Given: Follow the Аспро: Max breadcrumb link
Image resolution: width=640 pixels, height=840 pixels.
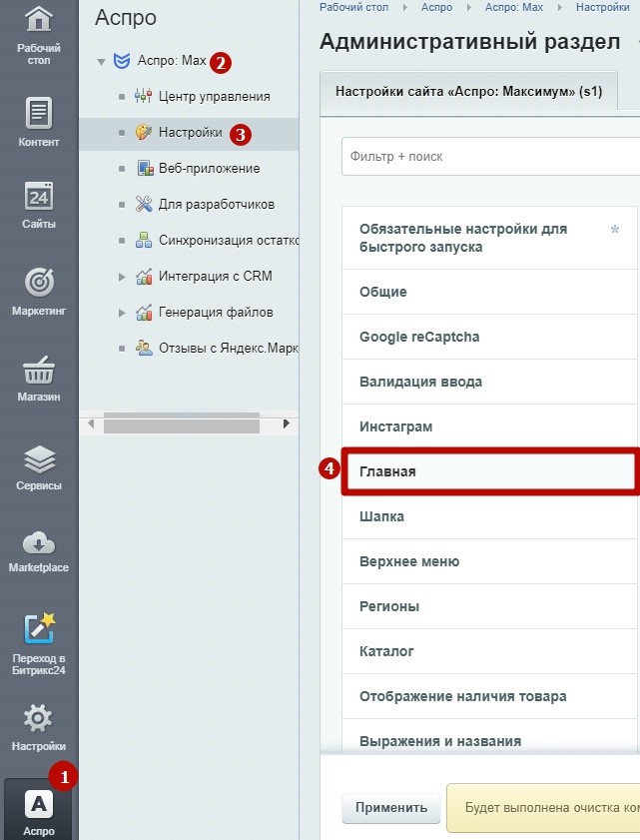Looking at the screenshot, I should click(514, 8).
